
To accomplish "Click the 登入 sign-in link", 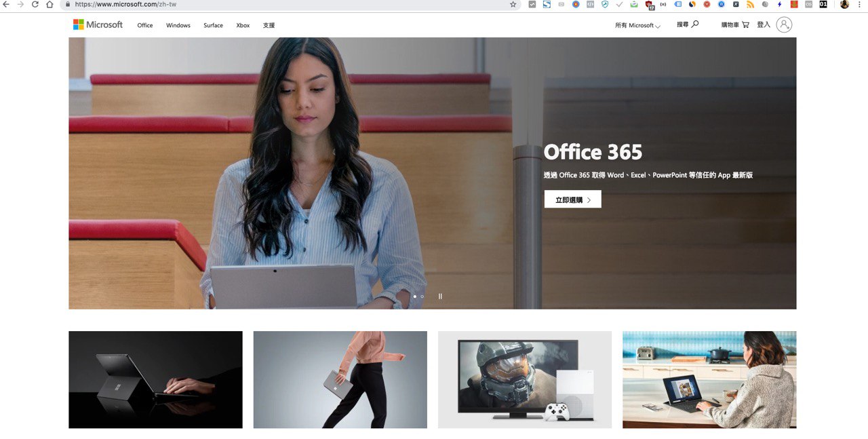I will tap(764, 24).
